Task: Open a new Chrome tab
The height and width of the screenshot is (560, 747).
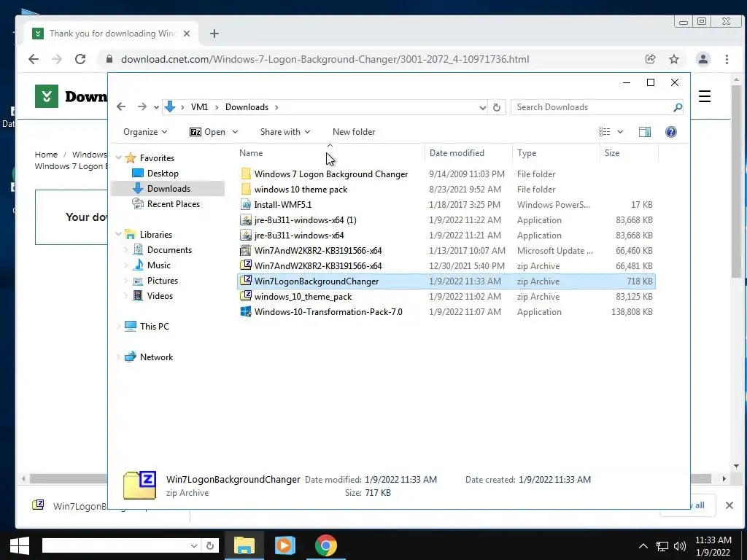Action: 214,34
